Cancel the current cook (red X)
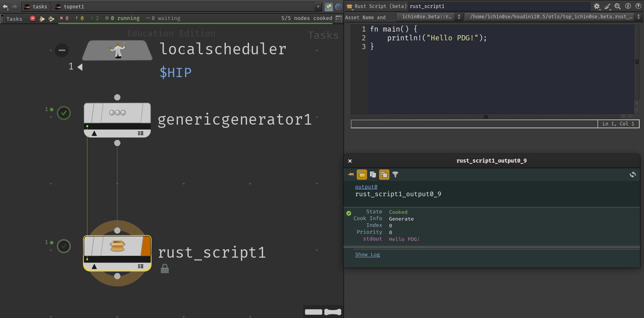 click(x=33, y=18)
